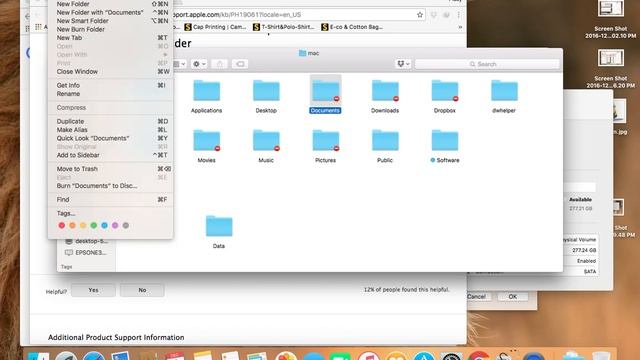Select the dwhelper folder icon
Viewport: 640px width, 360px height.
pyautogui.click(x=504, y=91)
